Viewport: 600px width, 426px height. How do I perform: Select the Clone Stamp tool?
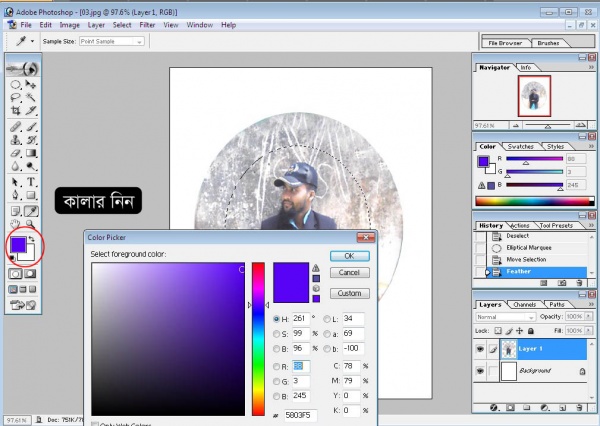point(15,140)
